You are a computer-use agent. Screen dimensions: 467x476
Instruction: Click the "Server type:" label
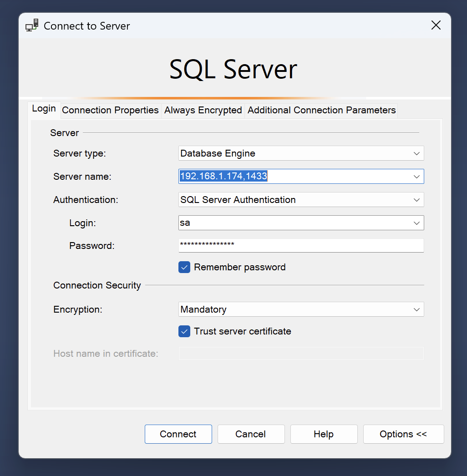80,153
